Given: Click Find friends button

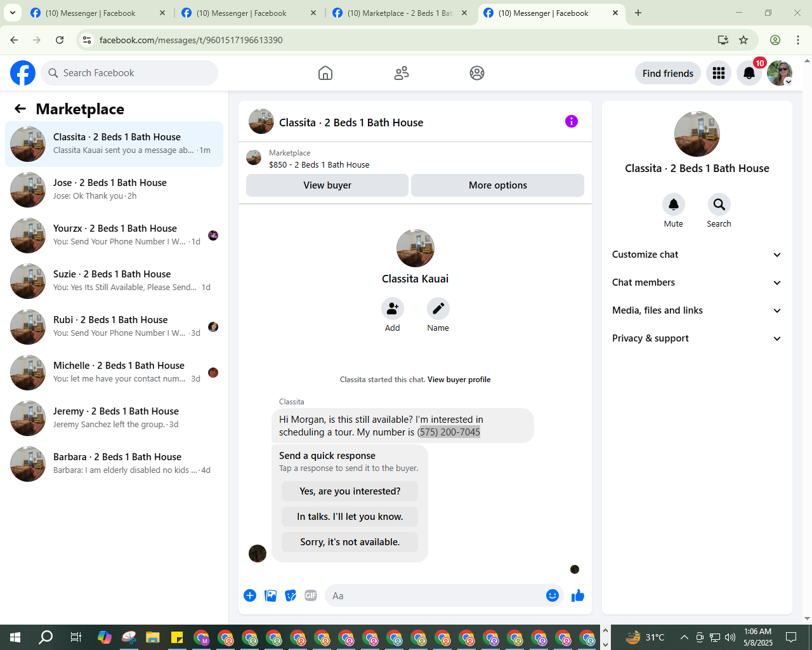Looking at the screenshot, I should [x=668, y=73].
